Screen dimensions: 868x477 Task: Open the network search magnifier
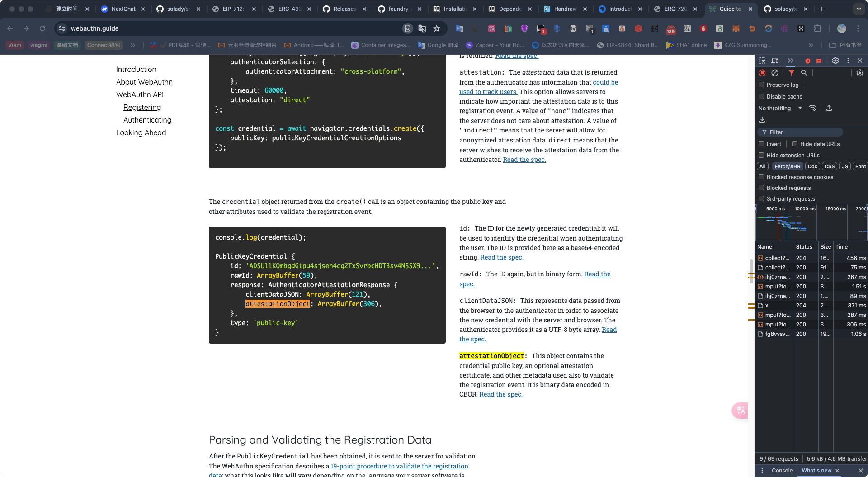(804, 73)
